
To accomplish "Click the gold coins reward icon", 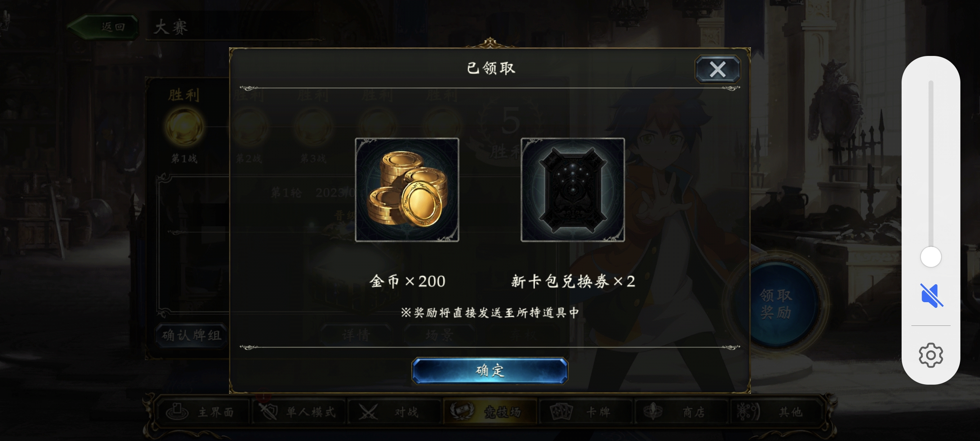I will pos(407,190).
